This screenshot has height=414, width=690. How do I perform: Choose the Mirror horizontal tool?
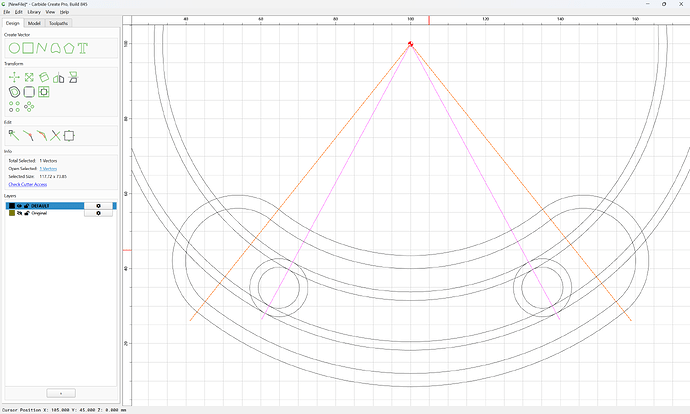tap(59, 78)
